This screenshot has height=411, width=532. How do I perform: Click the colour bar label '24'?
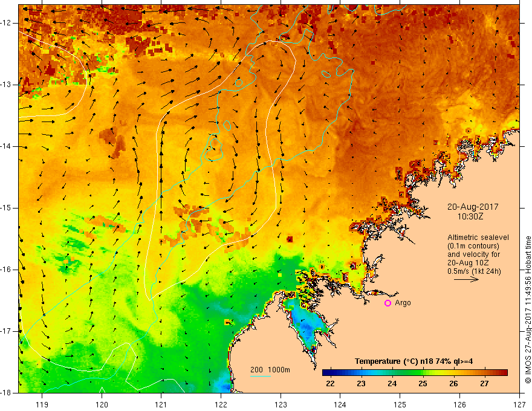(392, 384)
